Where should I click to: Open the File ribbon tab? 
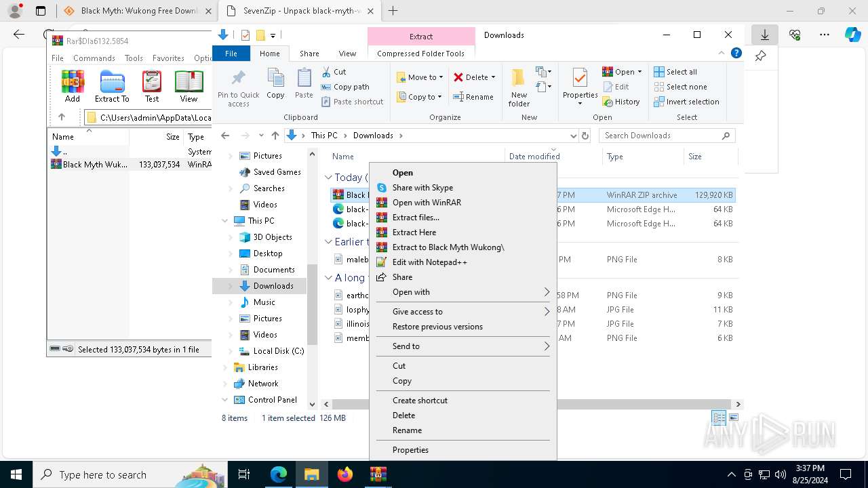point(231,54)
